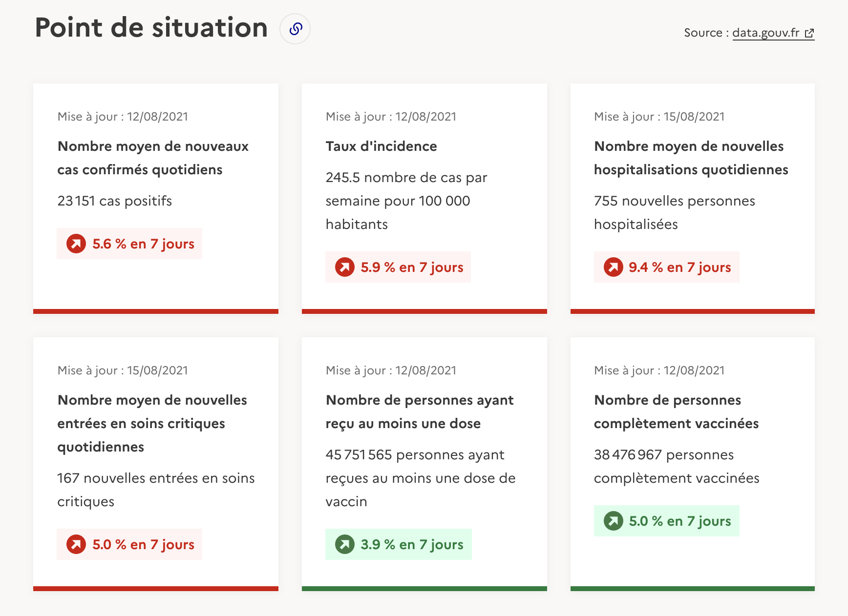The width and height of the screenshot is (848, 616).
Task: Open the data.gouv.fr source link
Action: 766,33
